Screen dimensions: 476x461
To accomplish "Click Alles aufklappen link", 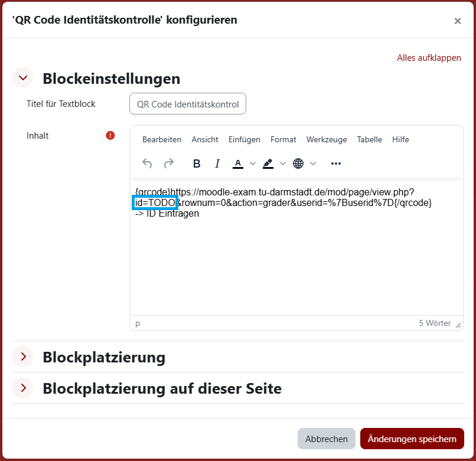I will [x=429, y=58].
